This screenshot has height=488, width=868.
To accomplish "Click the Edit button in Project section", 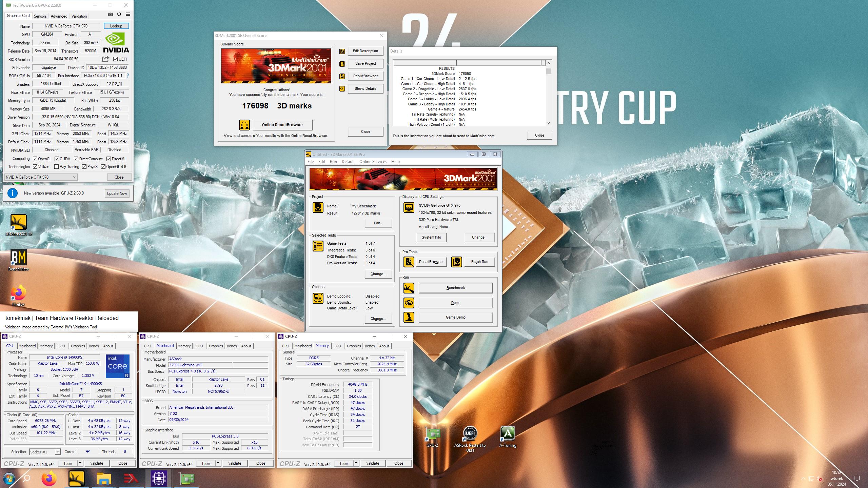I will click(378, 223).
